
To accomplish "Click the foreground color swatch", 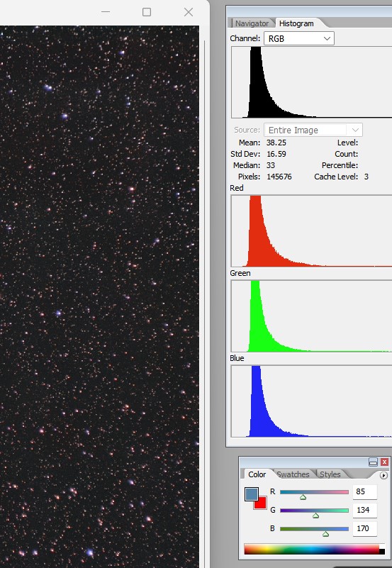I will click(x=252, y=494).
